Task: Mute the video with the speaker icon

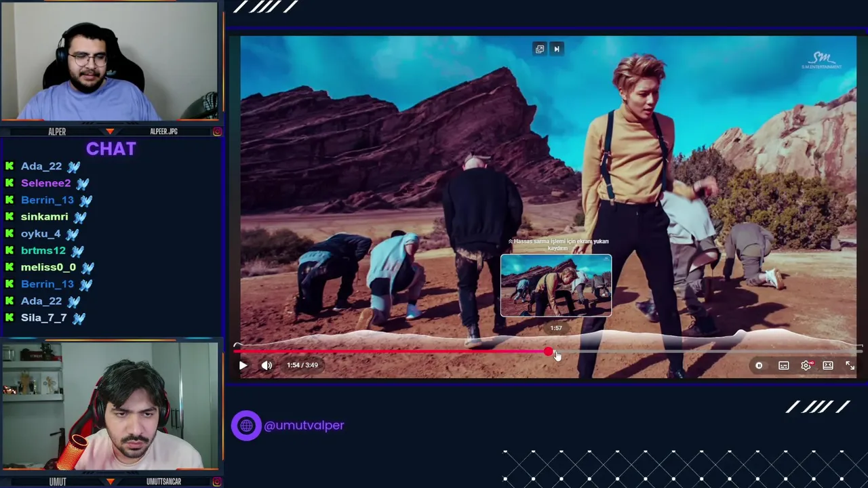Action: (267, 365)
